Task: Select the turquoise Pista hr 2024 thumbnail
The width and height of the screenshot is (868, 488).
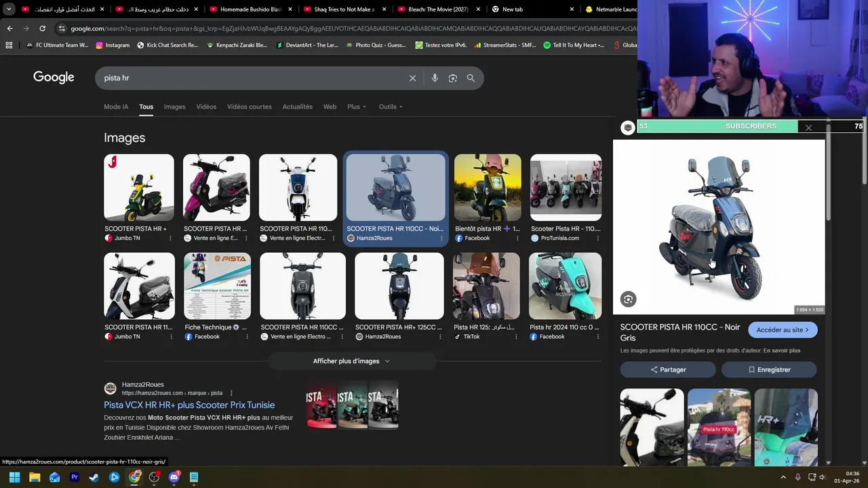Action: tap(565, 286)
